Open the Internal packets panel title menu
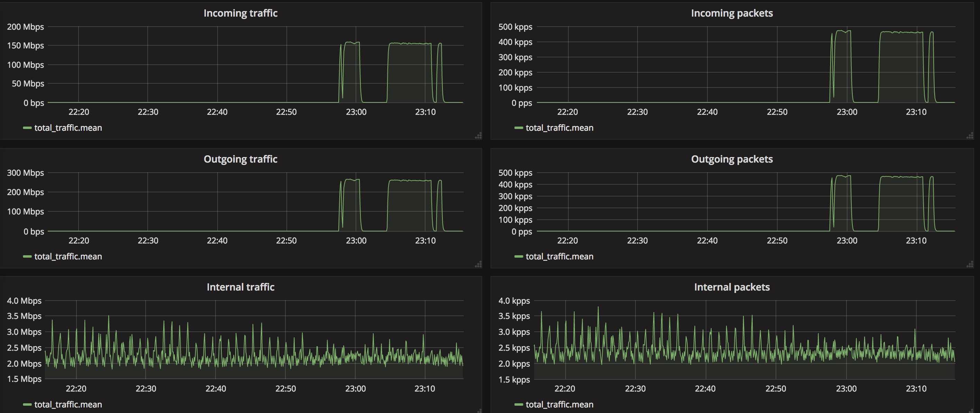Viewport: 980px width, 413px height. click(x=732, y=287)
